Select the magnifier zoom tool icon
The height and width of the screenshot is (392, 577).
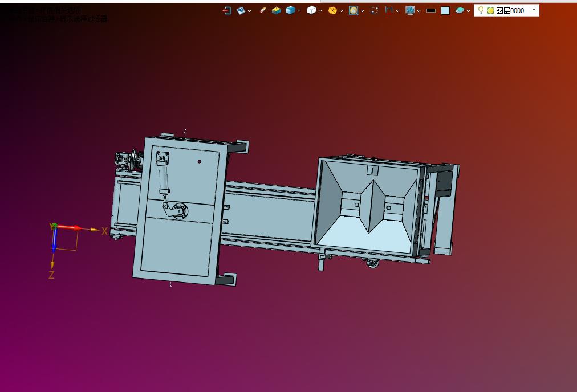click(353, 10)
